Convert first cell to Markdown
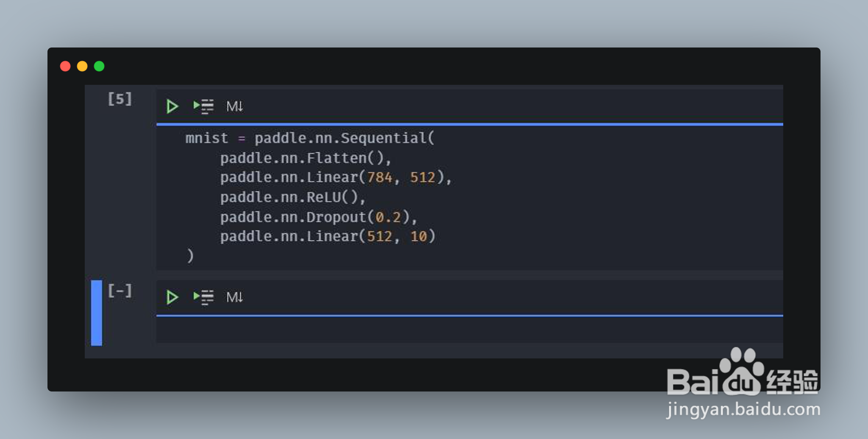This screenshot has height=439, width=868. pos(234,106)
